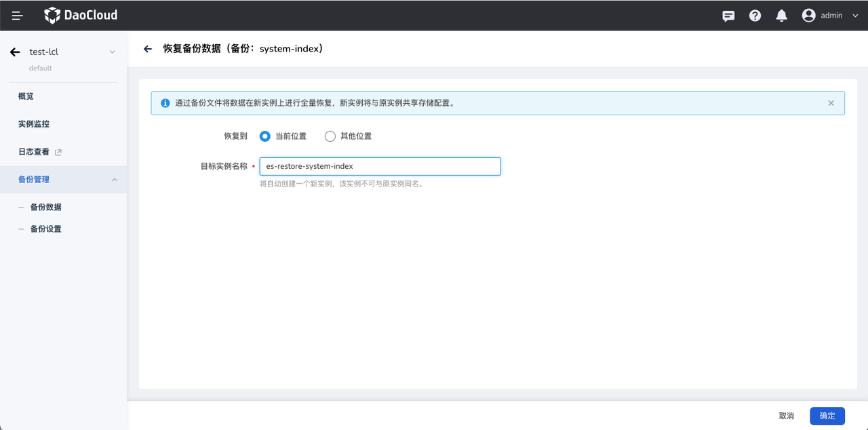Viewport: 868px width, 430px height.
Task: Select the 当前位置 radio button
Action: 265,136
